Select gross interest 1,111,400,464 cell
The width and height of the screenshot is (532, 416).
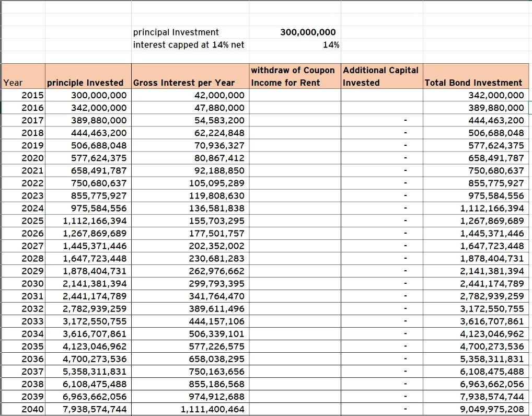click(x=190, y=409)
